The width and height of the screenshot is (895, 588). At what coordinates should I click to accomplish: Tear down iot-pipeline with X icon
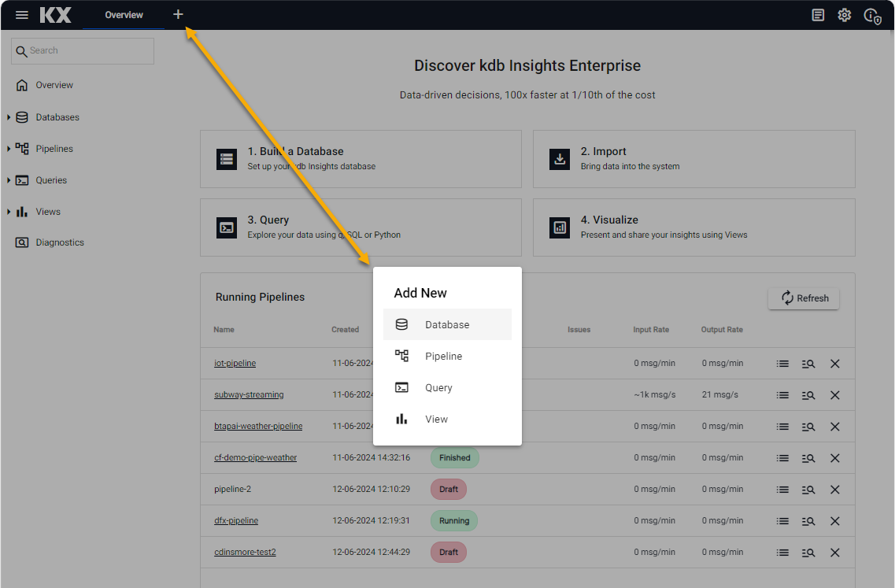[834, 364]
